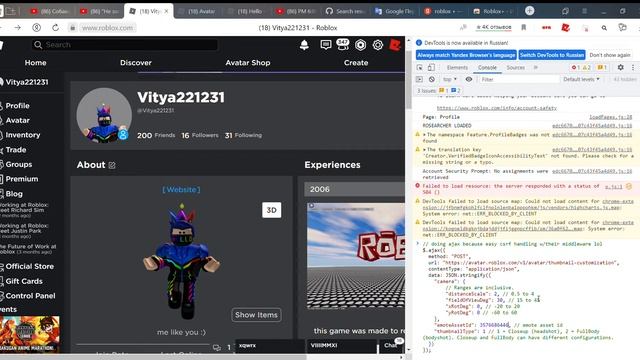640x360 pixels.
Task: Click the browser bookmark icon
Action: (x=524, y=28)
